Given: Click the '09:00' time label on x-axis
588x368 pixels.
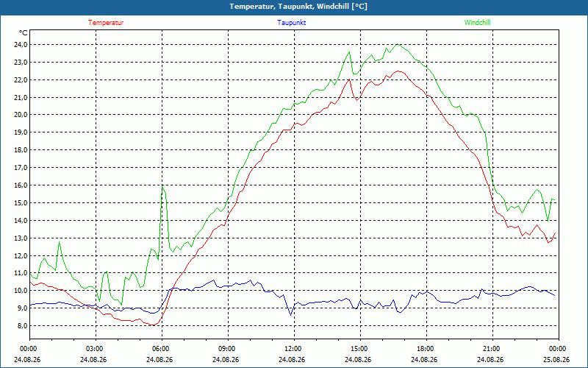Looking at the screenshot, I should (x=228, y=349).
